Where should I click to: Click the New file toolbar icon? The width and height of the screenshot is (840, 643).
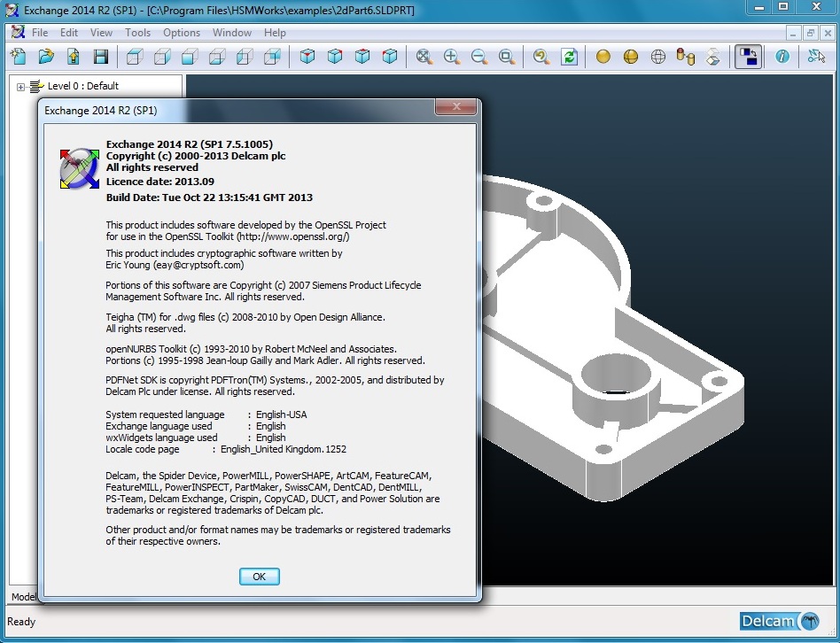19,57
